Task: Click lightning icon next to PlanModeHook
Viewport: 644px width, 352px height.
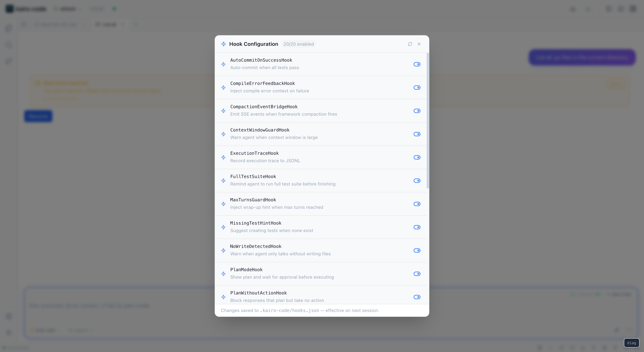Action: 223,274
